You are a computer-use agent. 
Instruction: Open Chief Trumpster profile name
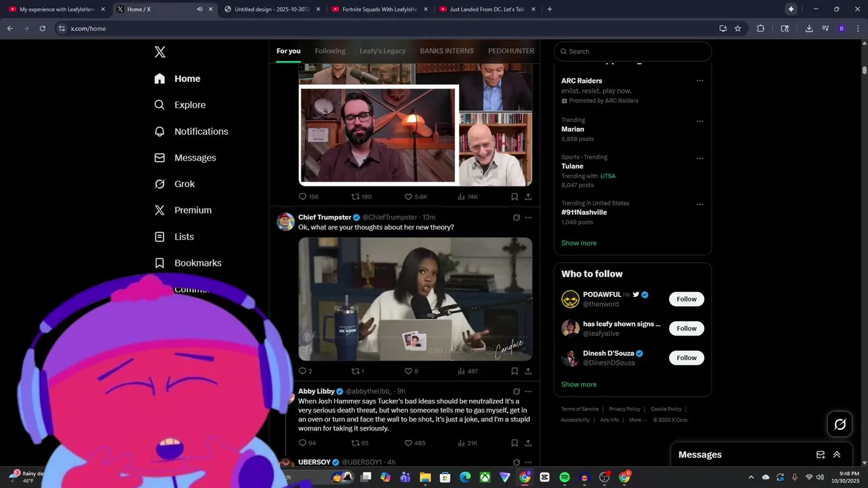click(325, 218)
